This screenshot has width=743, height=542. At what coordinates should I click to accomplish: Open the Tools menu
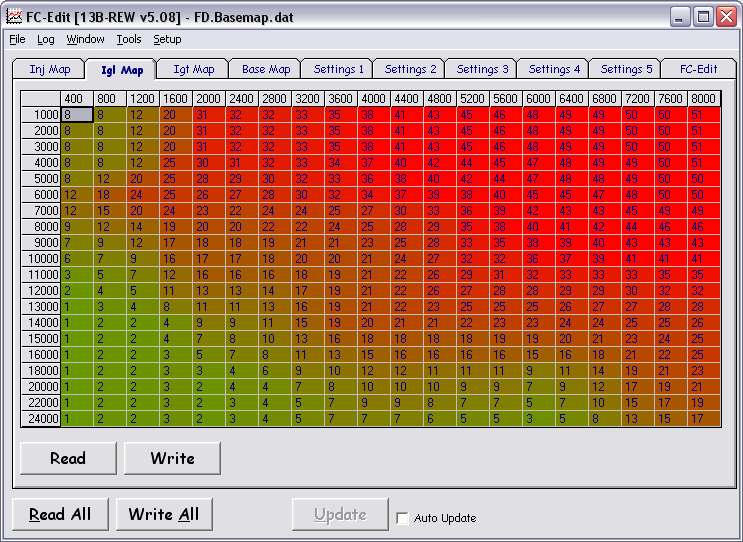pos(129,40)
